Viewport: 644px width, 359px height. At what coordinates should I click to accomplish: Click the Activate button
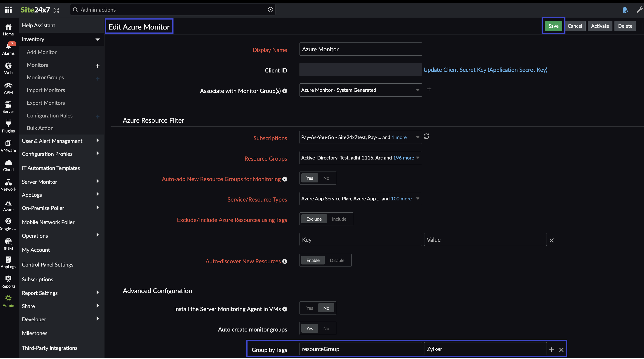point(600,26)
